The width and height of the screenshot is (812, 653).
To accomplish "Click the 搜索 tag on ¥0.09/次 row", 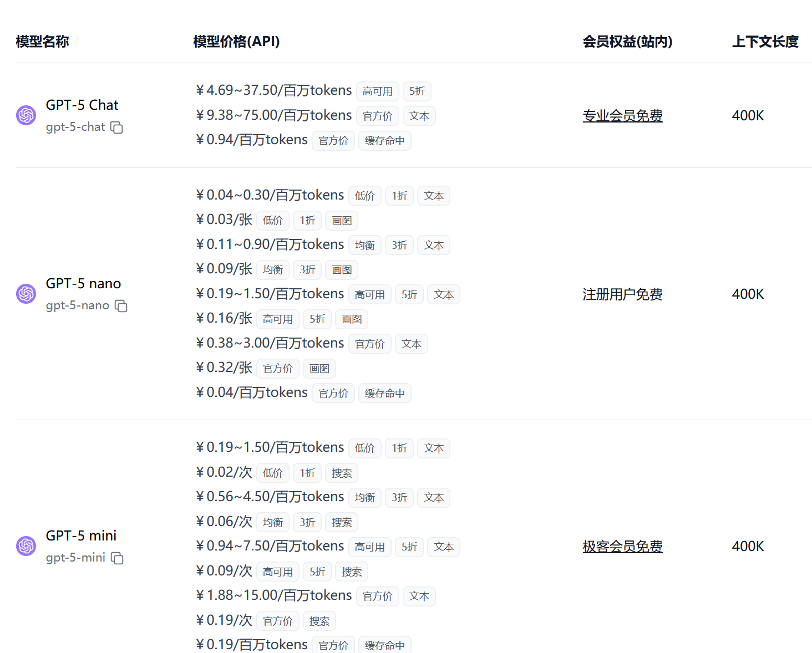I will tap(352, 572).
